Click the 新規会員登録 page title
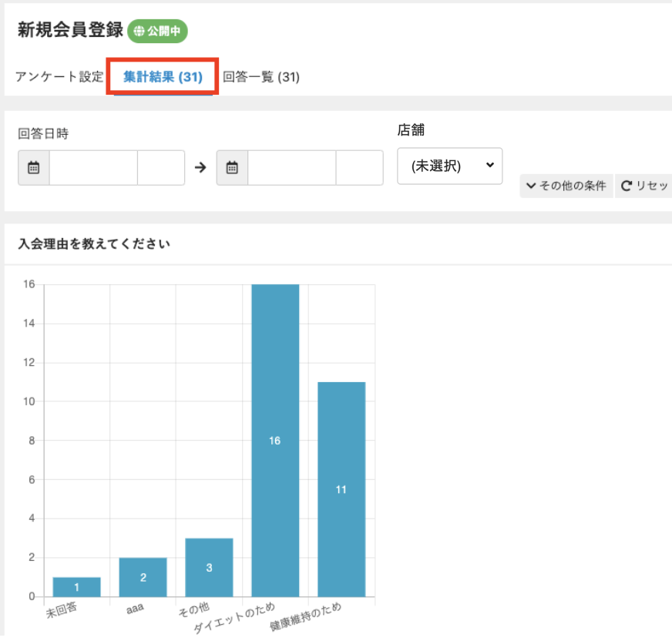672x641 pixels. pos(69,30)
